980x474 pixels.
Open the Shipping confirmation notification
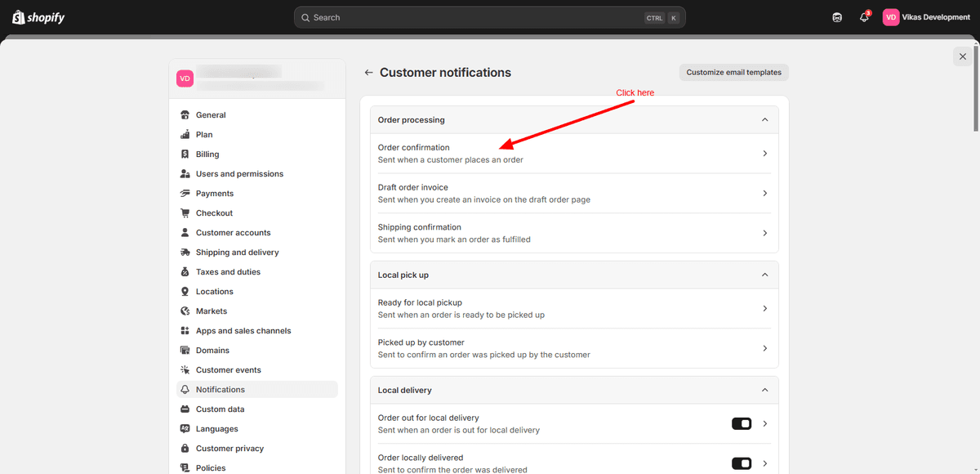coord(574,233)
